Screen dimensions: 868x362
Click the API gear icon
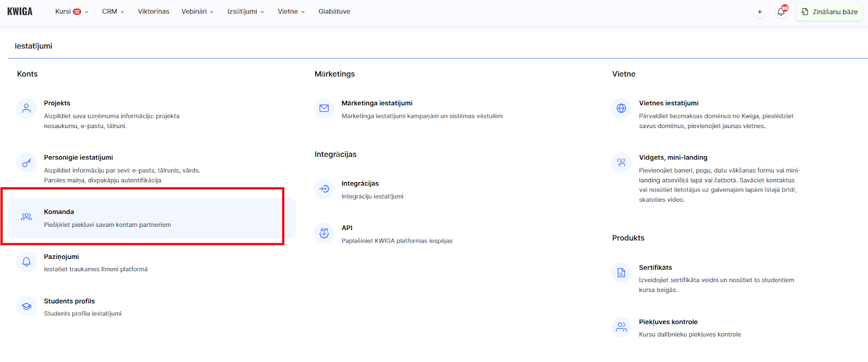point(324,233)
